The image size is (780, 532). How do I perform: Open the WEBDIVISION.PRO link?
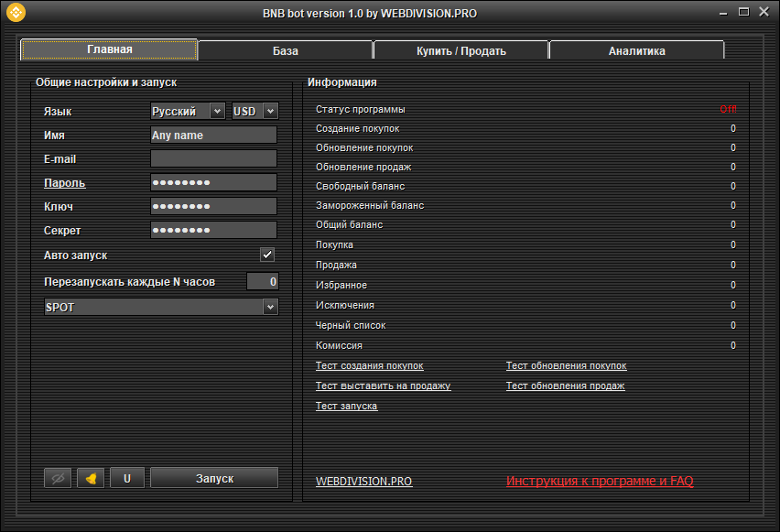(363, 481)
